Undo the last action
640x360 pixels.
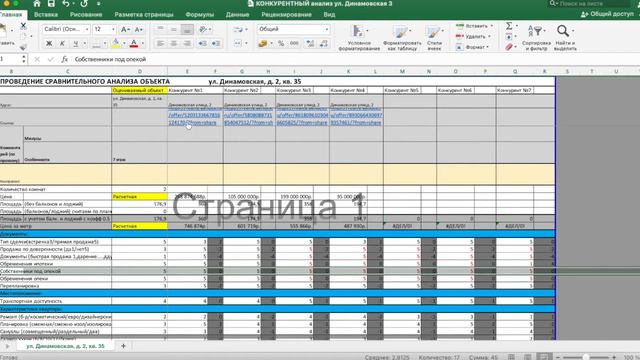pos(66,4)
